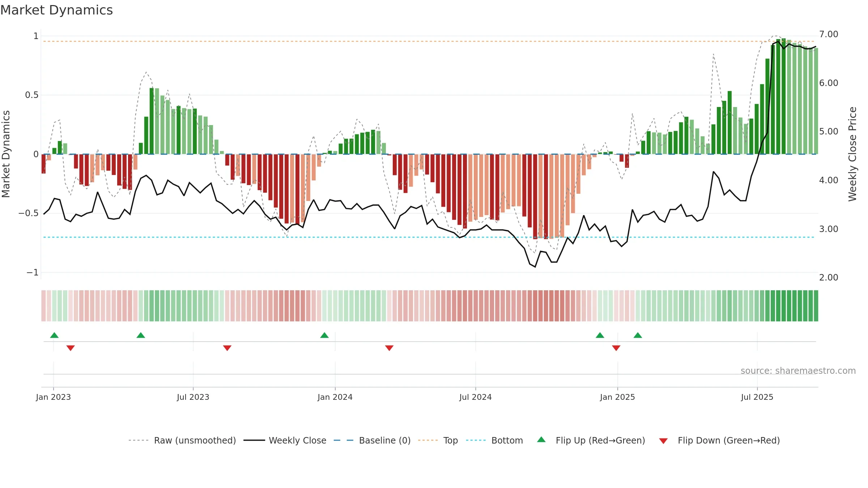Select the red flip-down triangle at Jan 2025
868x488 pixels.
pos(616,348)
